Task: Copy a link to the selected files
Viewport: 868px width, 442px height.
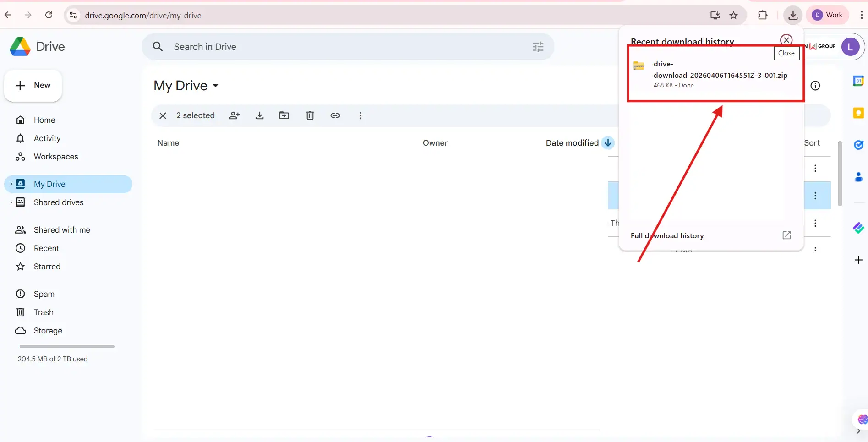Action: tap(335, 115)
